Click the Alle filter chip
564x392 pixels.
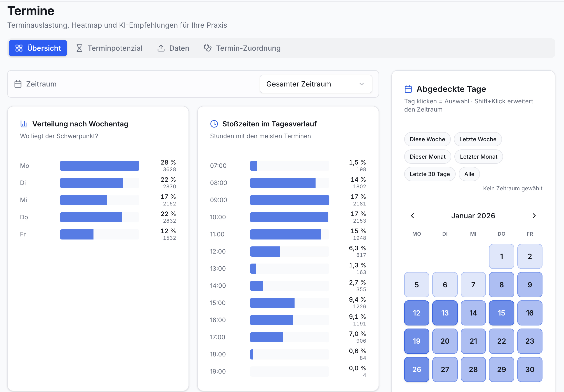pos(469,174)
